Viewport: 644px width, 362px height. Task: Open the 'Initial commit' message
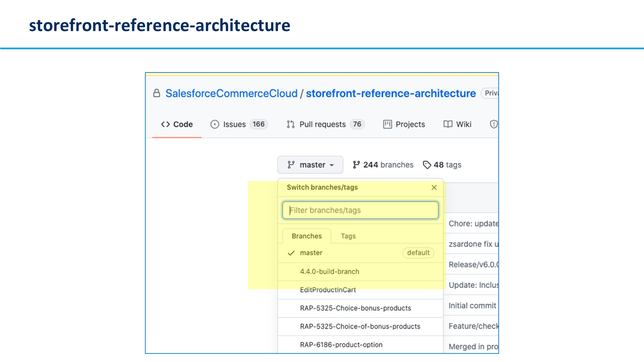tap(472, 306)
